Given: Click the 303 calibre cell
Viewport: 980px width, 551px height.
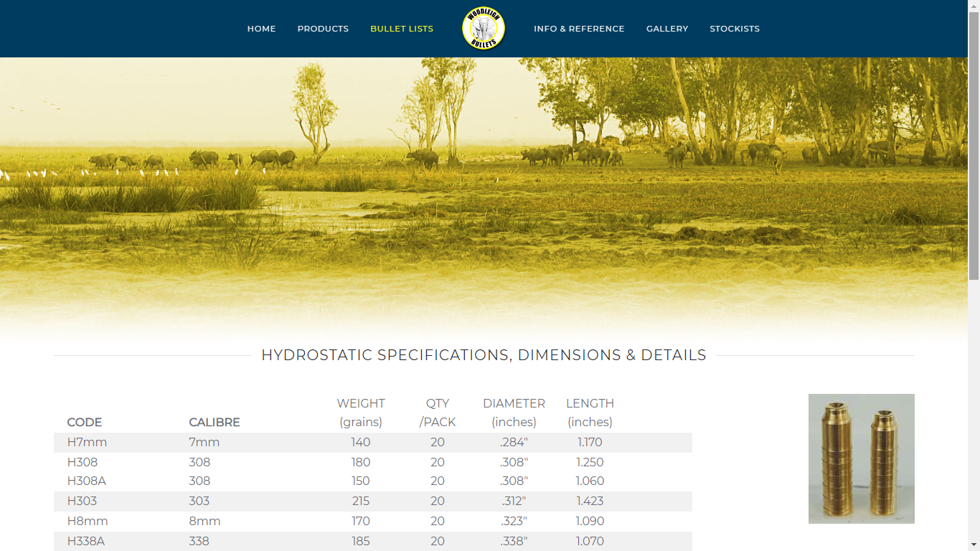Looking at the screenshot, I should [x=199, y=501].
